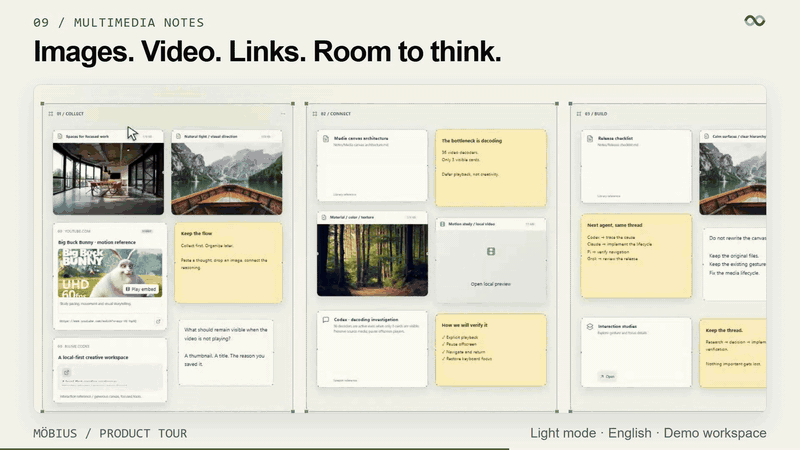Image resolution: width=800 pixels, height=450 pixels.
Task: Select the Keep the flow sticky note
Action: click(x=228, y=263)
